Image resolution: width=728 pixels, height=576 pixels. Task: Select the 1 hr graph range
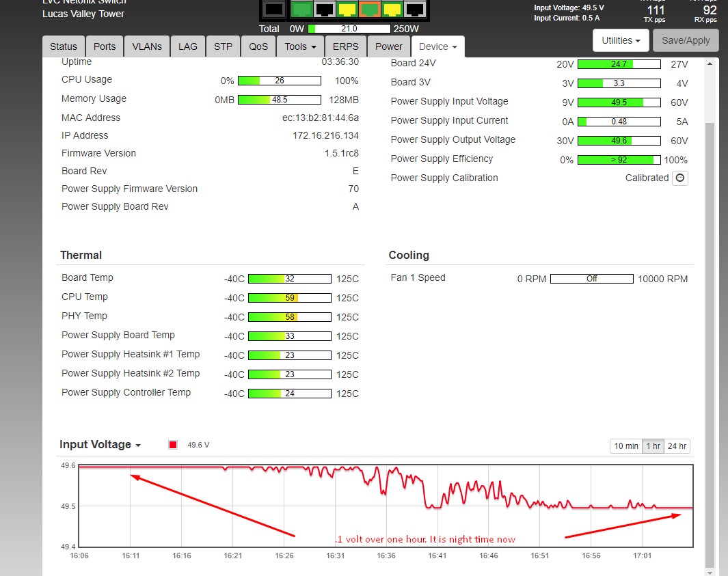[x=653, y=446]
